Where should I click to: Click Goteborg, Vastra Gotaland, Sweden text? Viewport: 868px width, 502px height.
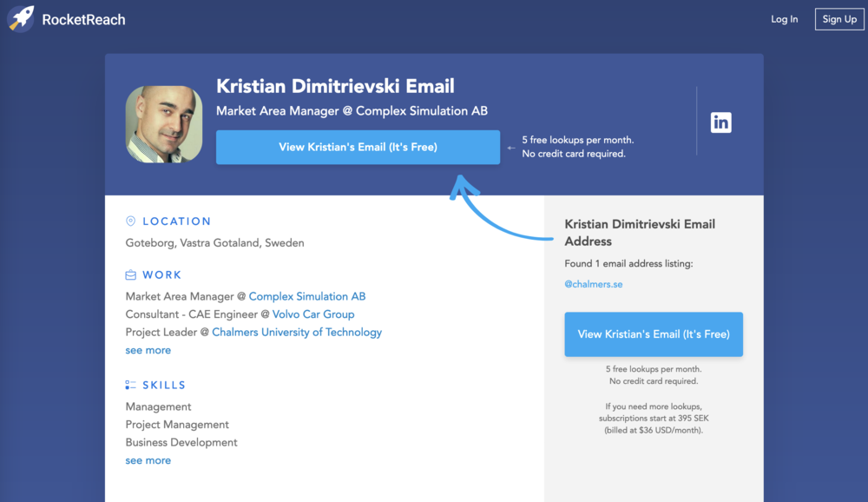214,242
